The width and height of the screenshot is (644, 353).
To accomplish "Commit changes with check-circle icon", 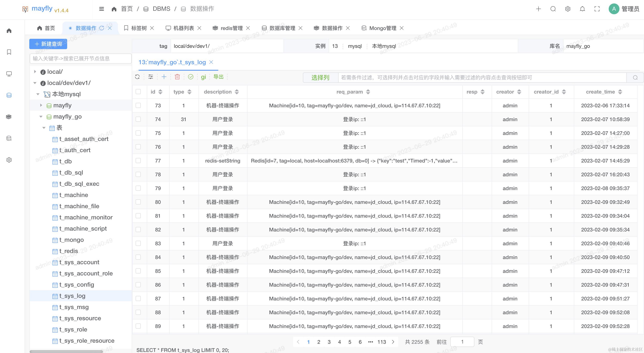I will (191, 77).
